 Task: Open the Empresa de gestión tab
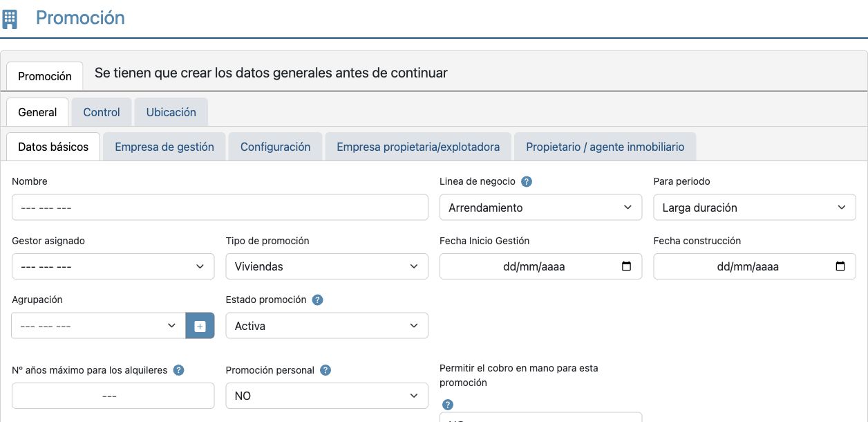[164, 147]
